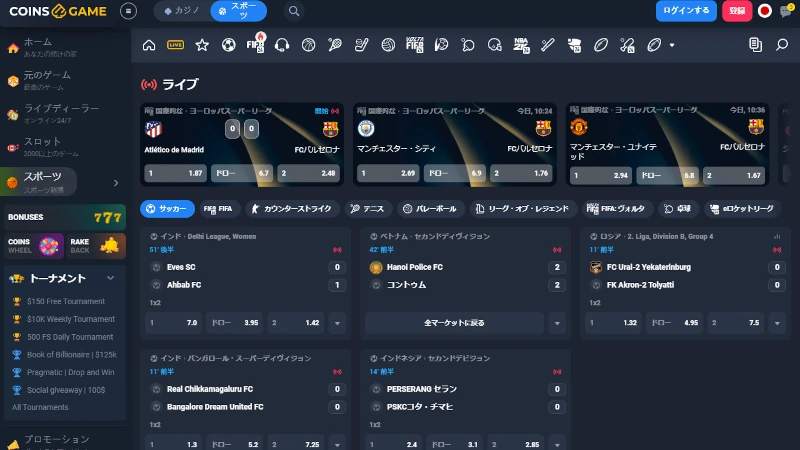Open the chat messages icon

(786, 11)
